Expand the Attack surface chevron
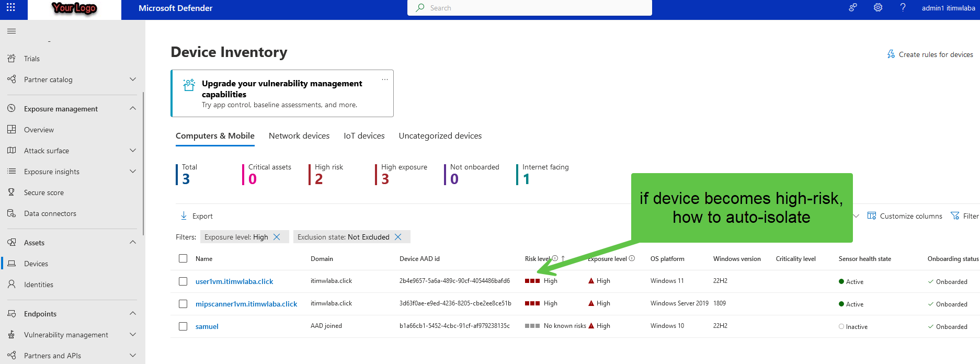Image resolution: width=980 pixels, height=364 pixels. point(133,151)
